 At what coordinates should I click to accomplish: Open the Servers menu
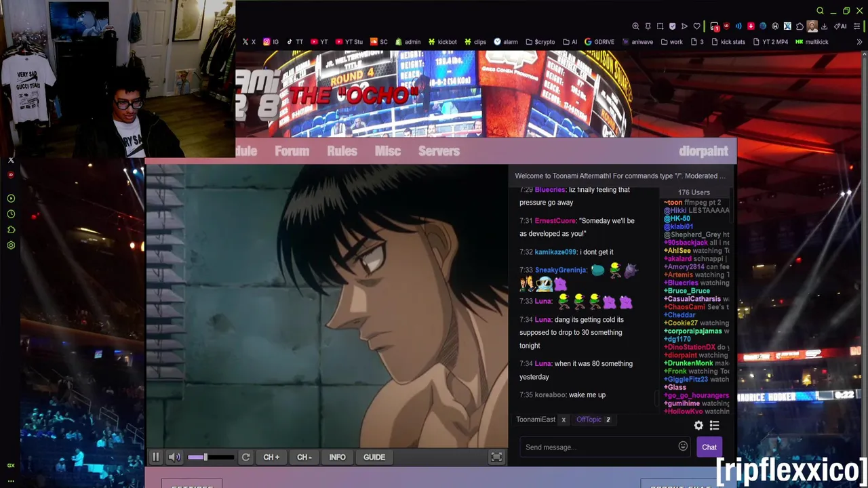coord(439,150)
